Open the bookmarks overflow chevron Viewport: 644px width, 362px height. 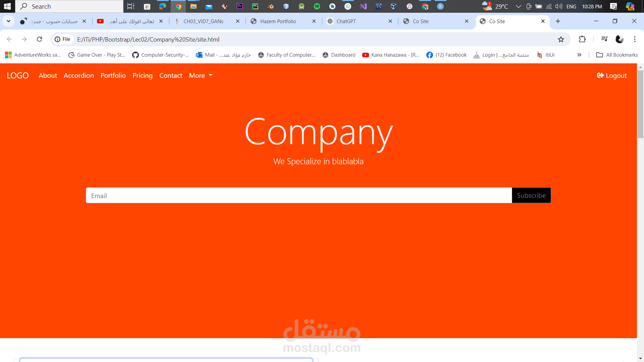pyautogui.click(x=580, y=55)
